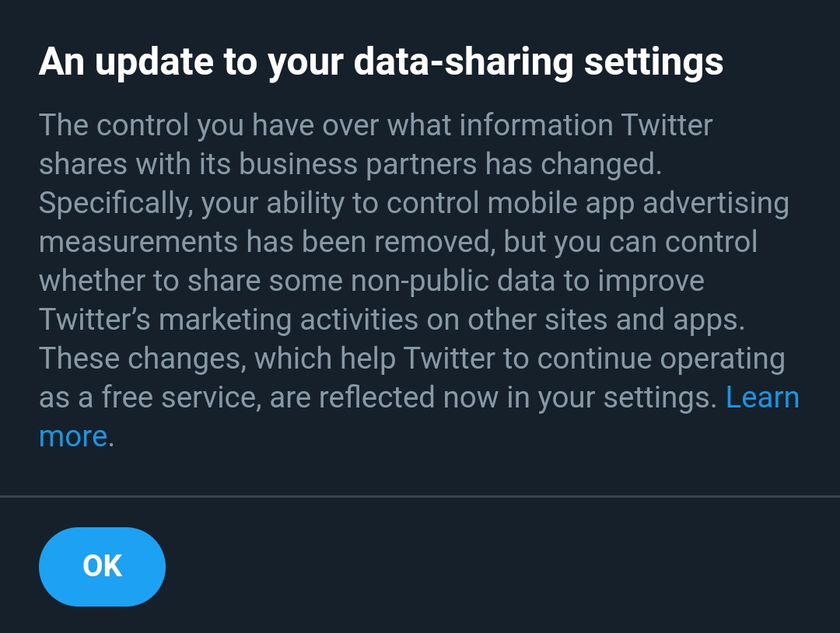The image size is (840, 633).
Task: Click the phrase "mobile app advertising"
Action: point(638,203)
